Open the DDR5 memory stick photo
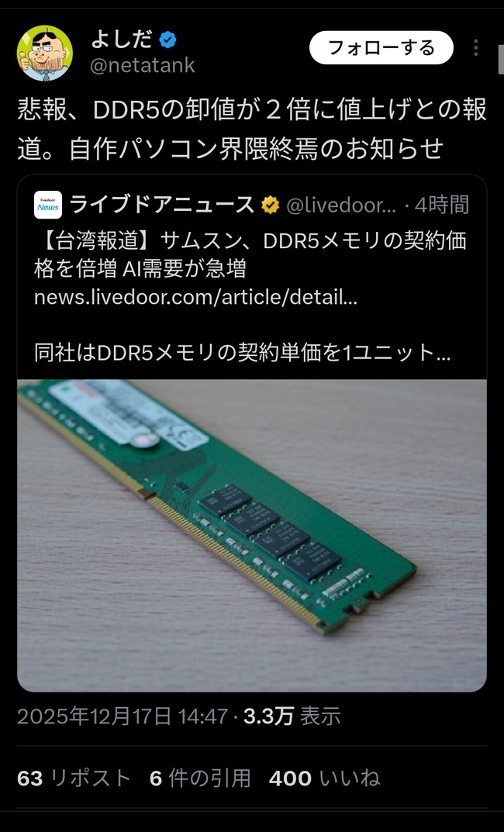 tap(252, 535)
